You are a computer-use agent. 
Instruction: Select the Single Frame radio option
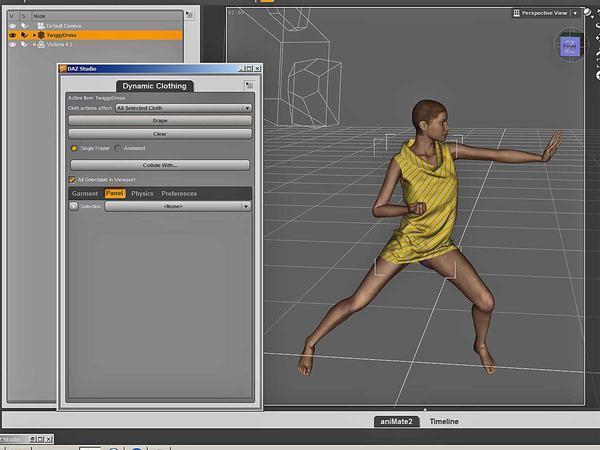click(x=74, y=148)
